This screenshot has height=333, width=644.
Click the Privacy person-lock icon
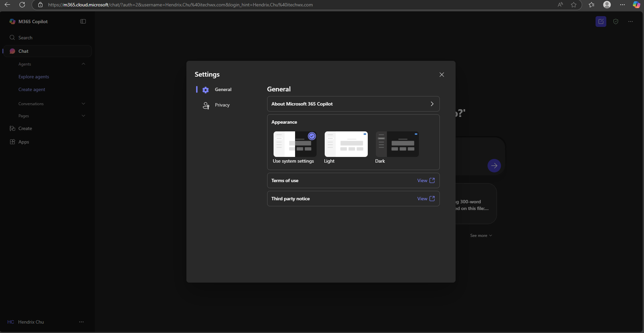click(206, 106)
